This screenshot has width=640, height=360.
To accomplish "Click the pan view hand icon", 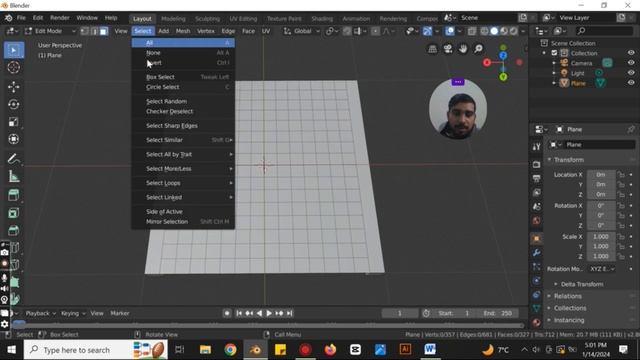I will coord(463,49).
